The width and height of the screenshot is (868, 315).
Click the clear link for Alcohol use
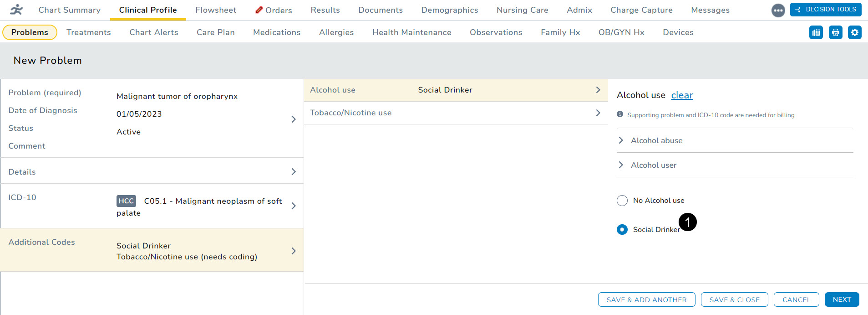coord(682,95)
